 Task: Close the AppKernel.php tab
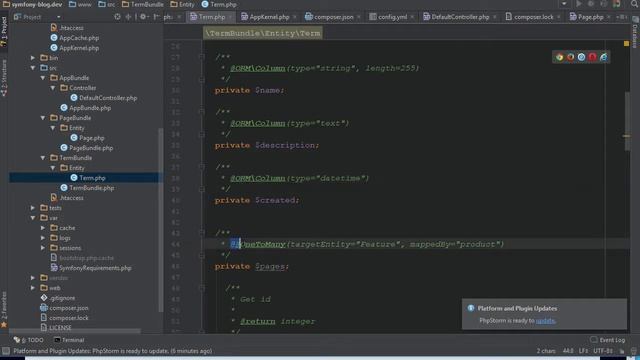coord(295,17)
